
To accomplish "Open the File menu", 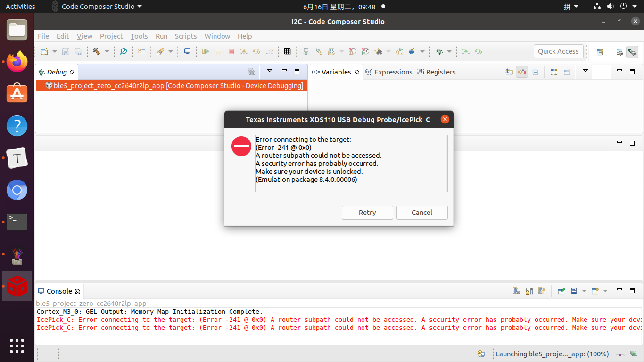I will [x=43, y=36].
